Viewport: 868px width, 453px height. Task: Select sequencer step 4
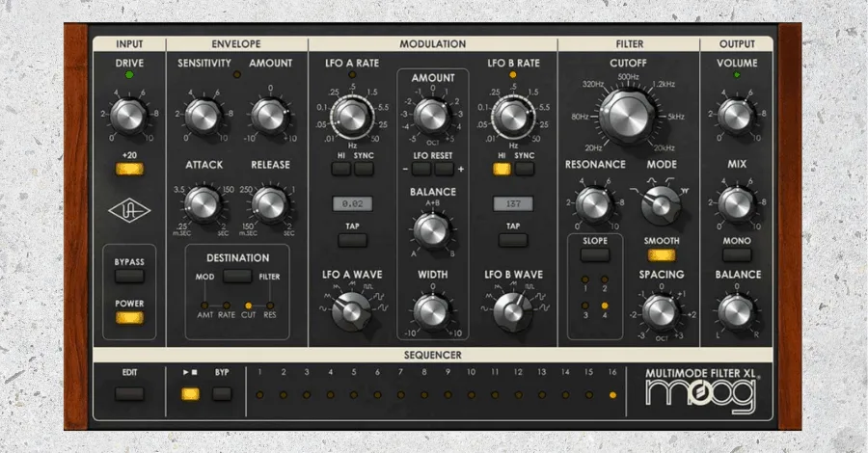pyautogui.click(x=331, y=395)
